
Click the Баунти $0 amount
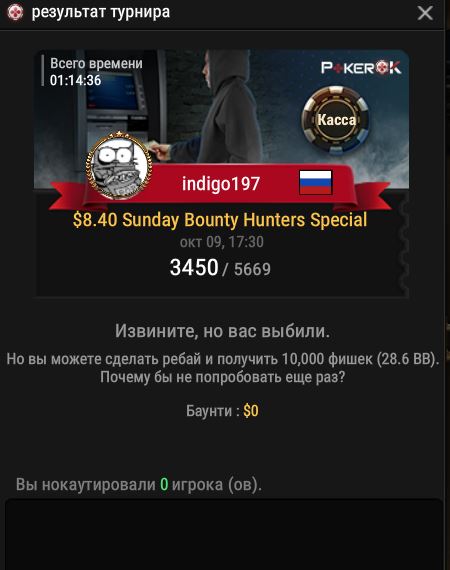[x=251, y=411]
